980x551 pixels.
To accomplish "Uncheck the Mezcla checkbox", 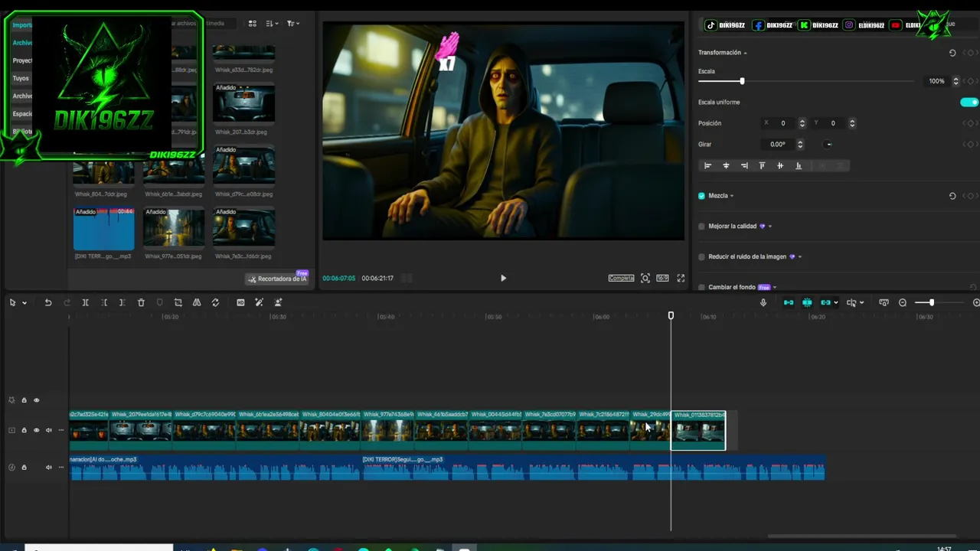I will tap(701, 196).
